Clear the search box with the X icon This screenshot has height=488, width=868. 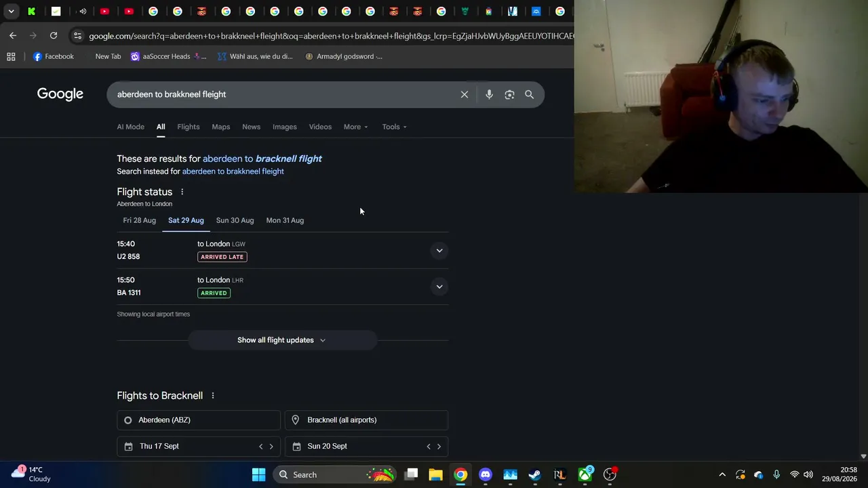tap(465, 95)
